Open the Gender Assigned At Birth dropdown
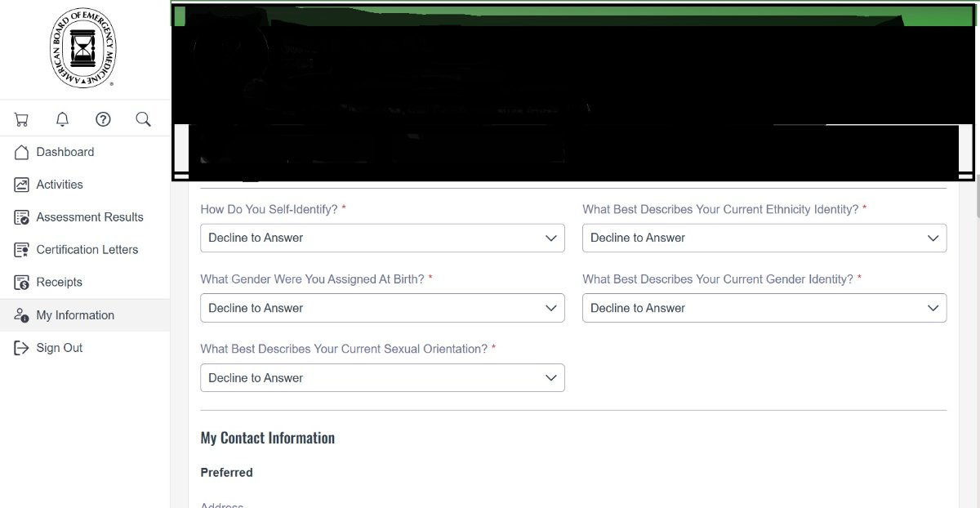 click(382, 308)
